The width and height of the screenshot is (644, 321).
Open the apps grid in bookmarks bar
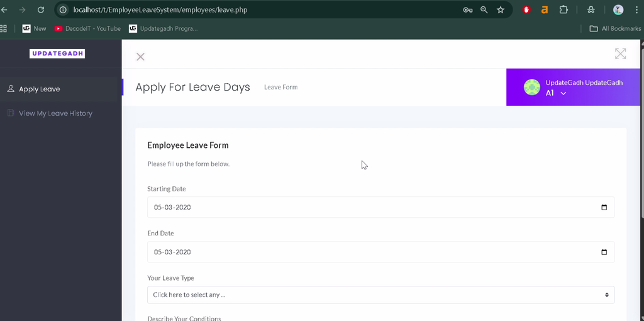point(3,28)
